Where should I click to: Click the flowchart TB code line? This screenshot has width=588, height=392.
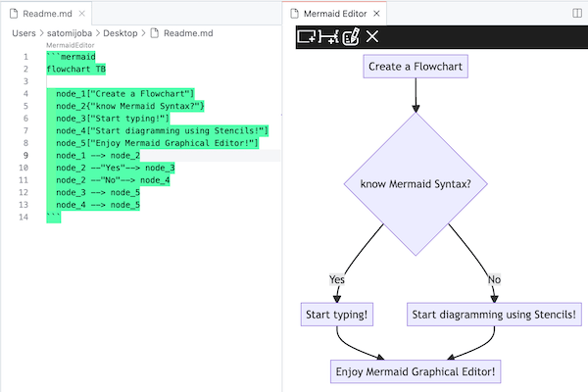(76, 69)
